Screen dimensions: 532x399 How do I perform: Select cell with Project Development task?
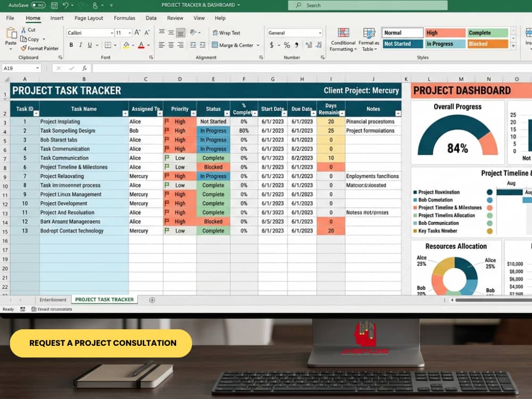pyautogui.click(x=84, y=203)
